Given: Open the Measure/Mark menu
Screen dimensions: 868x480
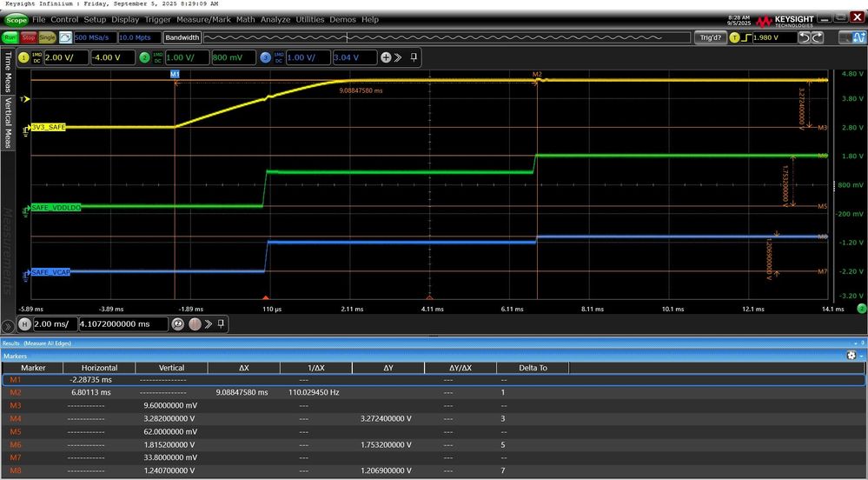Looking at the screenshot, I should tap(203, 19).
